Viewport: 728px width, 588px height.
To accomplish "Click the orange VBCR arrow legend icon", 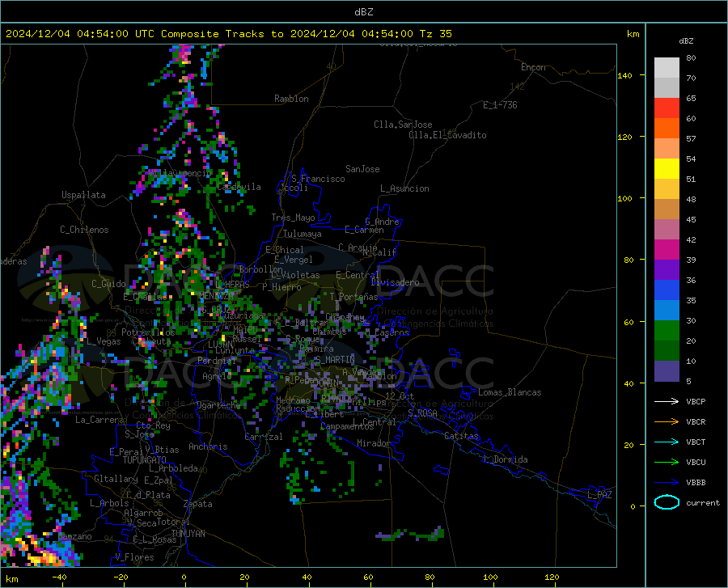I will (667, 422).
